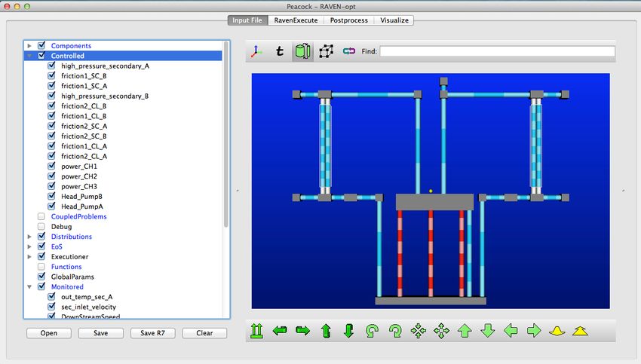The height and width of the screenshot is (364, 641).
Task: Enable the Debug checkbox
Action: [x=41, y=226]
